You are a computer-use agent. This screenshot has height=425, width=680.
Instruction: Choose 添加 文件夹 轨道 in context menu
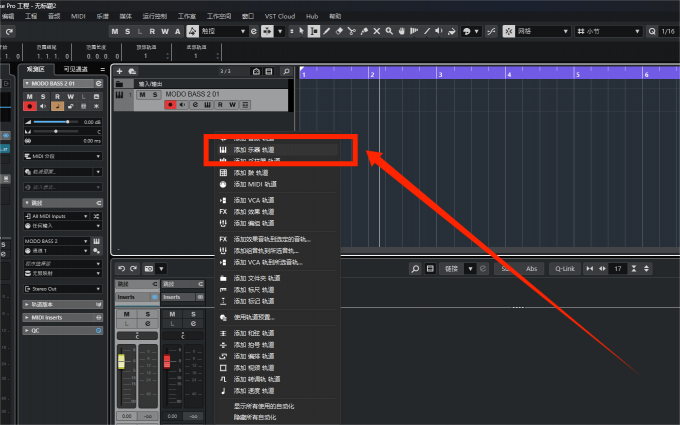coord(277,278)
